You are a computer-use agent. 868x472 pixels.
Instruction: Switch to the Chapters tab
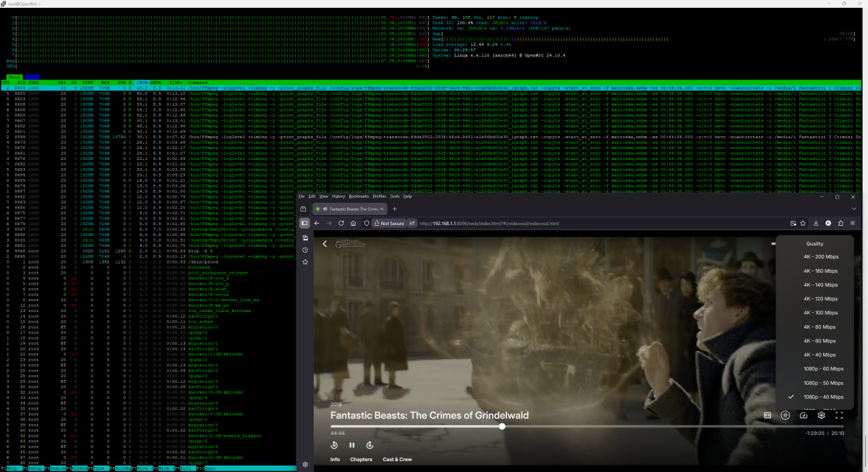[362, 459]
